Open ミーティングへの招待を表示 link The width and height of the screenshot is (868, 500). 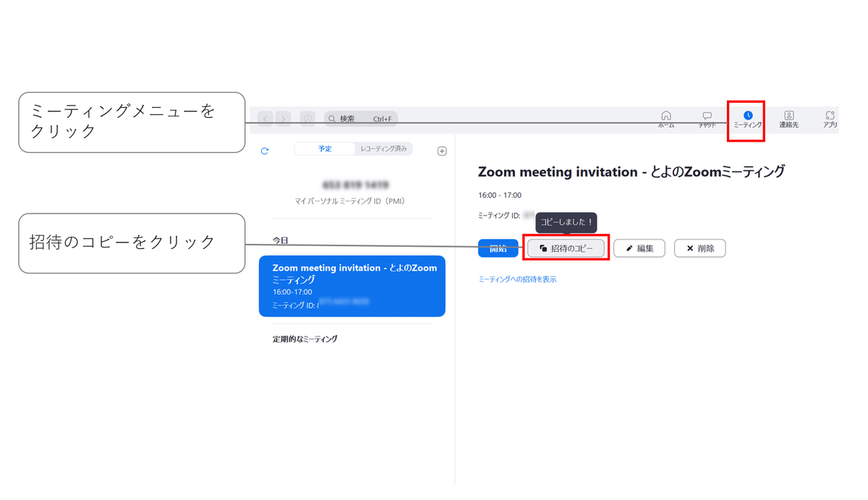click(517, 279)
